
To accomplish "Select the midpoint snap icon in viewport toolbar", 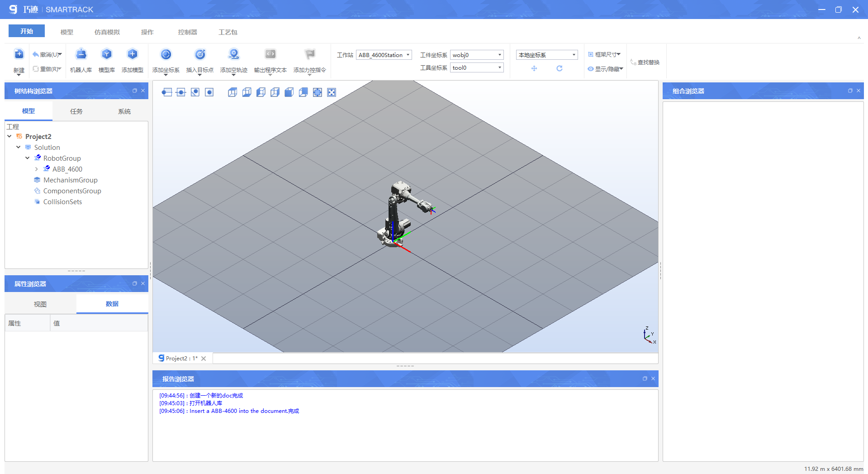I will point(181,92).
